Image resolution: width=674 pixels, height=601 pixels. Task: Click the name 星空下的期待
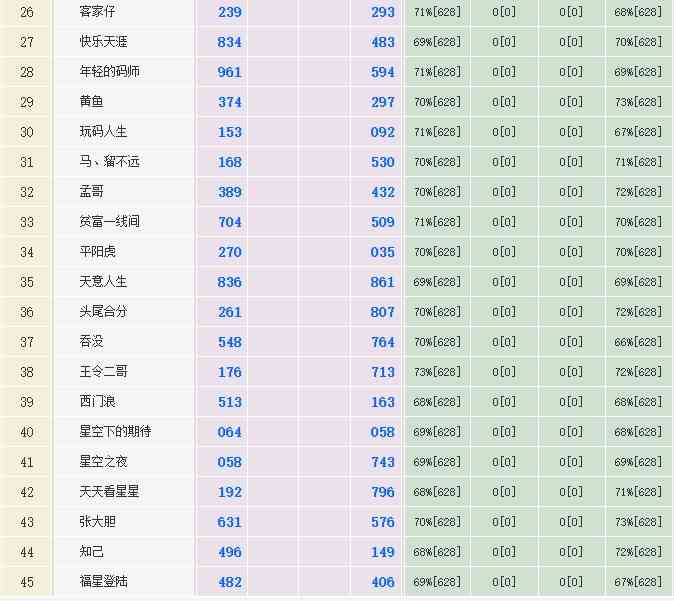[x=116, y=432]
